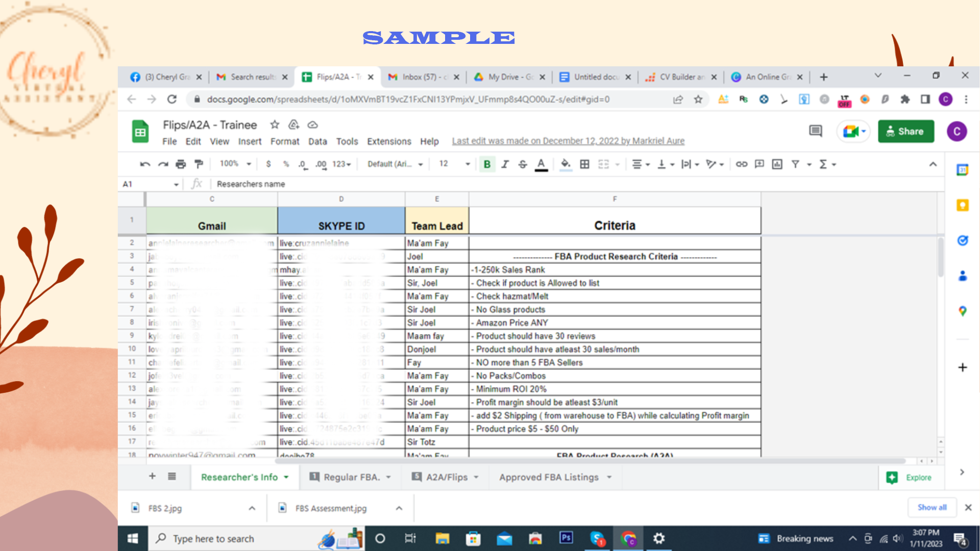
Task: Open the Extensions menu
Action: (x=389, y=141)
